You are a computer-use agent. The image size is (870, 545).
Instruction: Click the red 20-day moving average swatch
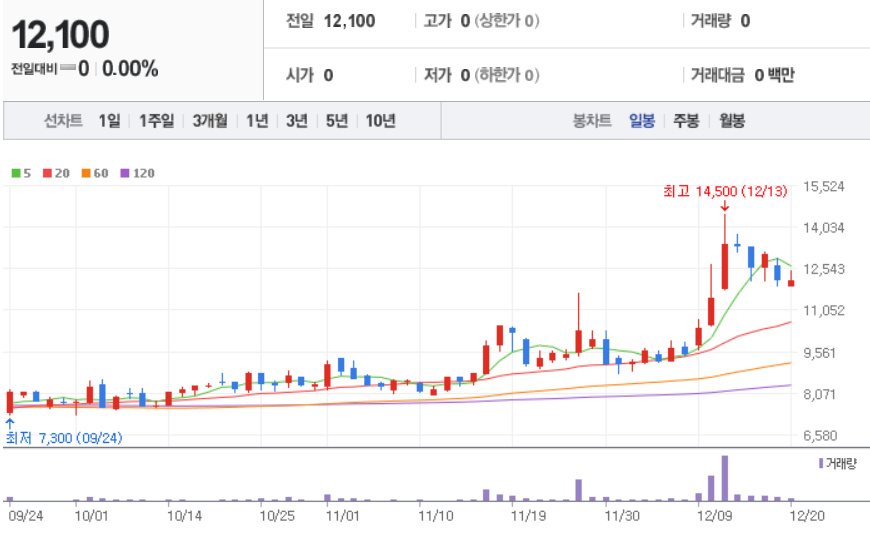pyautogui.click(x=47, y=173)
